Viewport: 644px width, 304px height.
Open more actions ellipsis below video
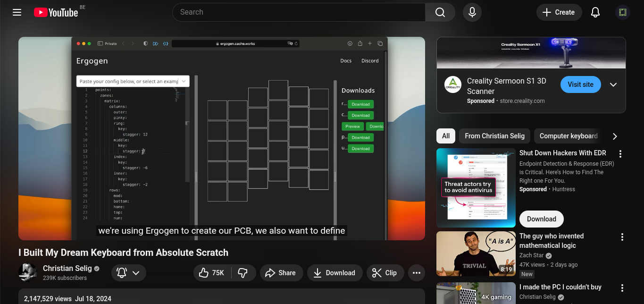(416, 273)
